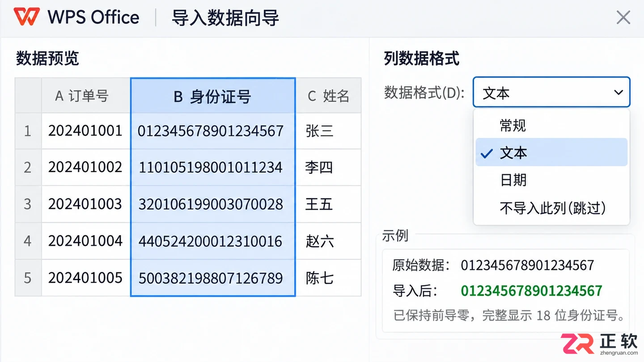Click row number 2 header
The width and height of the screenshot is (644, 362).
[x=28, y=167]
